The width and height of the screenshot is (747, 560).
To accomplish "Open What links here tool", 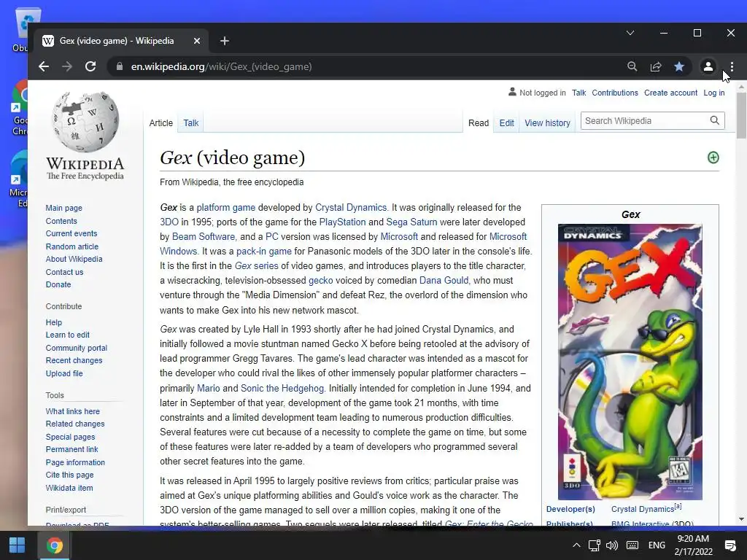I will coord(72,411).
